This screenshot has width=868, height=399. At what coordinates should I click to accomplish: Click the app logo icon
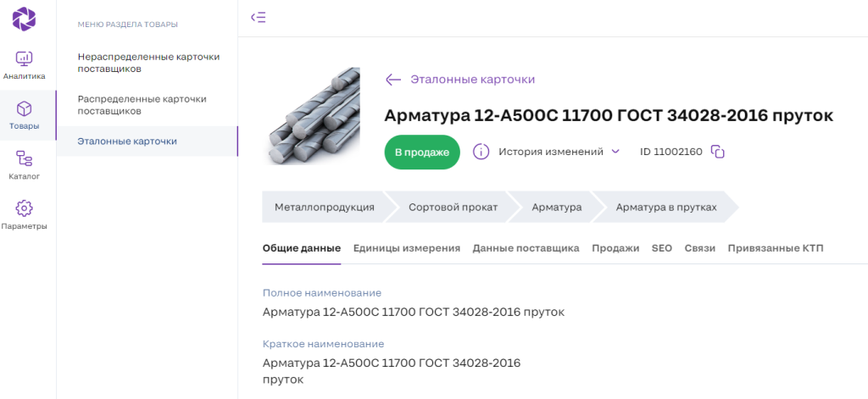(x=24, y=18)
